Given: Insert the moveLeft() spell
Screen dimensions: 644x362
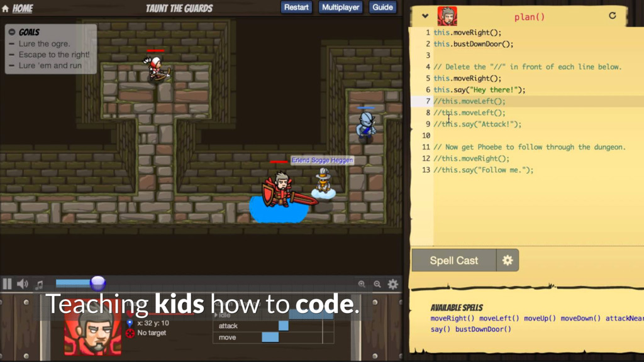Looking at the screenshot, I should click(x=499, y=318).
